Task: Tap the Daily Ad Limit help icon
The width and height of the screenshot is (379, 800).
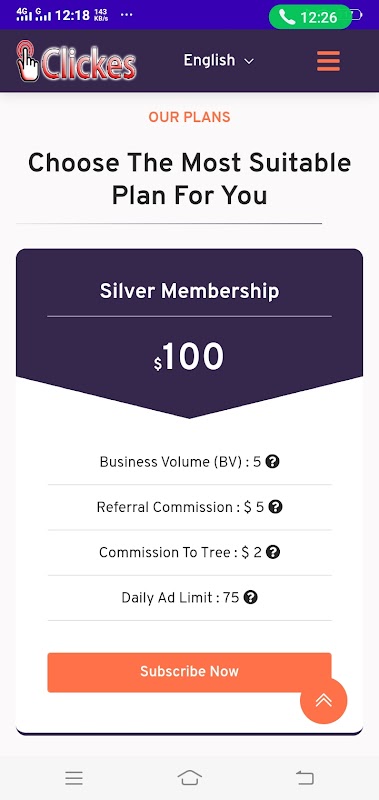Action: pos(250,597)
